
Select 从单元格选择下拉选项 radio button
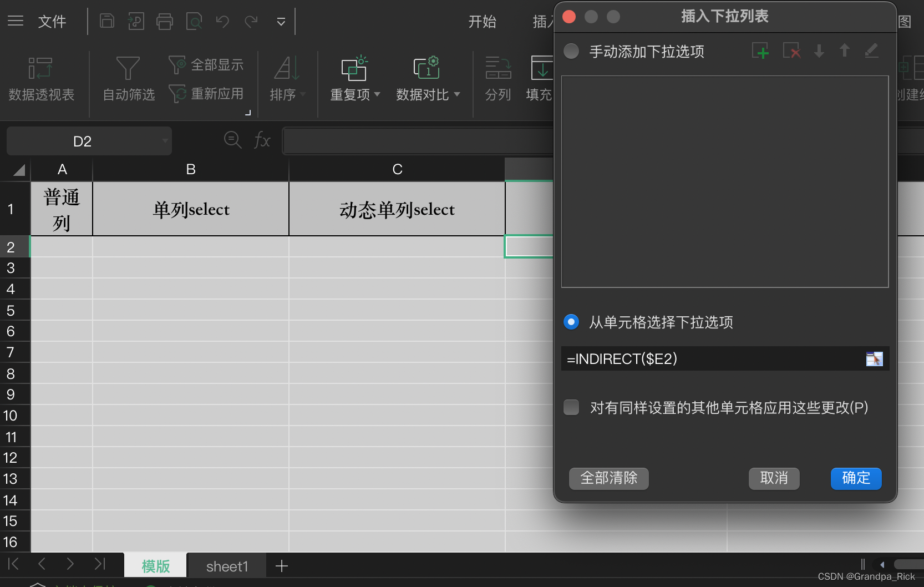(571, 322)
